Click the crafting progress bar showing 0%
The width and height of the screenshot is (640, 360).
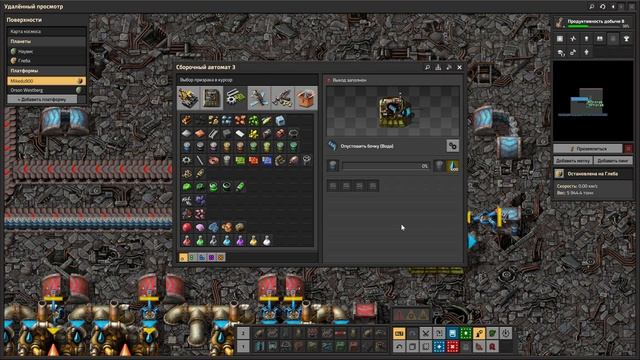pyautogui.click(x=386, y=166)
